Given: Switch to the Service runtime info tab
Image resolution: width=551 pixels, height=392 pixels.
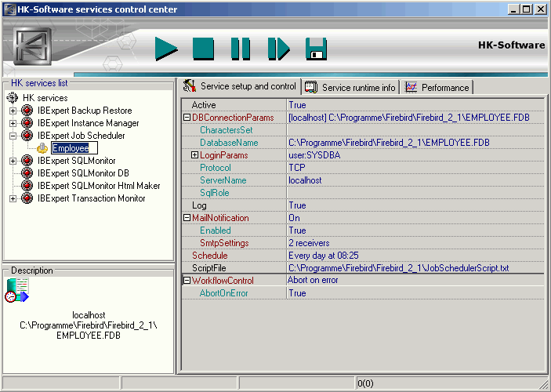Looking at the screenshot, I should click(350, 88).
